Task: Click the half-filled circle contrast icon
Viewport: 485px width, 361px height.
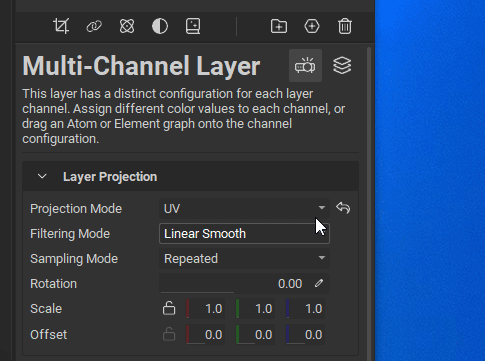Action: click(x=160, y=26)
